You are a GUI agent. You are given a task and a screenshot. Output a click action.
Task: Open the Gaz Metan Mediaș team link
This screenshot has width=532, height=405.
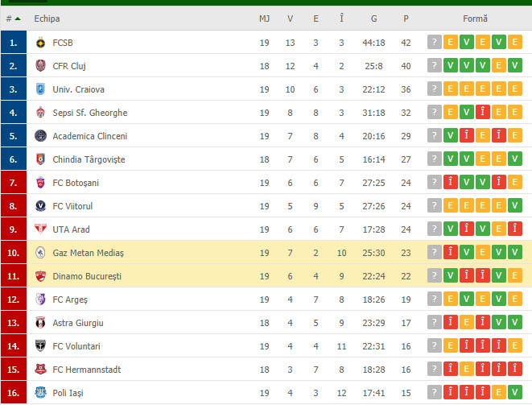(x=89, y=253)
